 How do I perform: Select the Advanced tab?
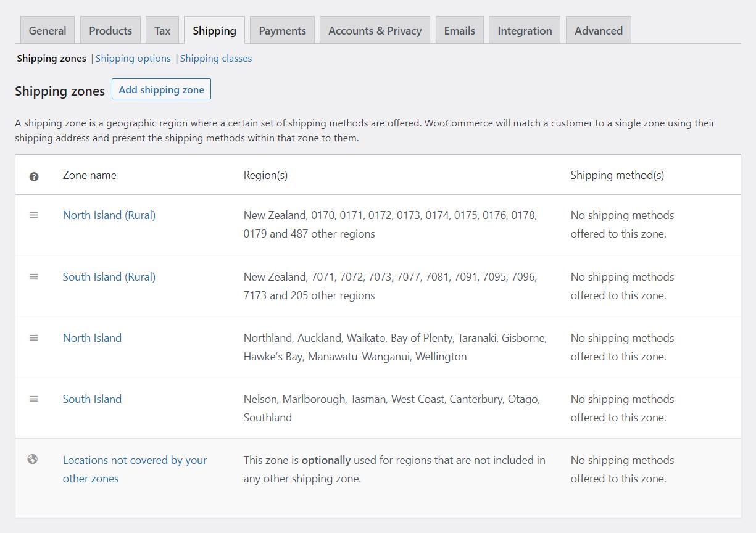tap(598, 31)
